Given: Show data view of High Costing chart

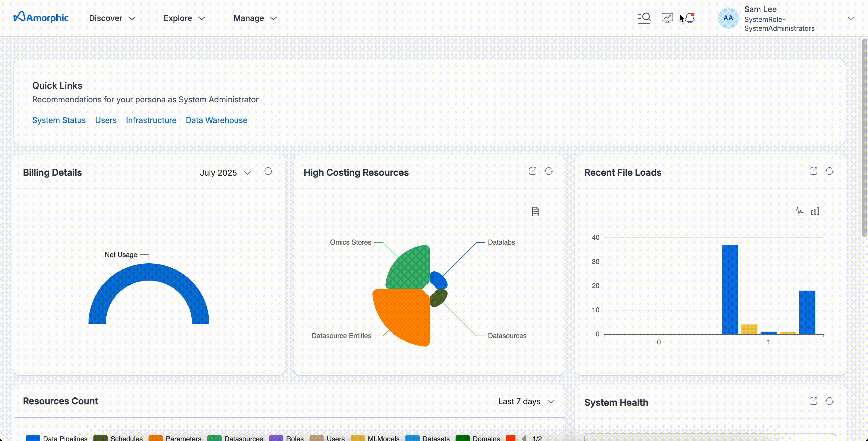Looking at the screenshot, I should [x=535, y=212].
